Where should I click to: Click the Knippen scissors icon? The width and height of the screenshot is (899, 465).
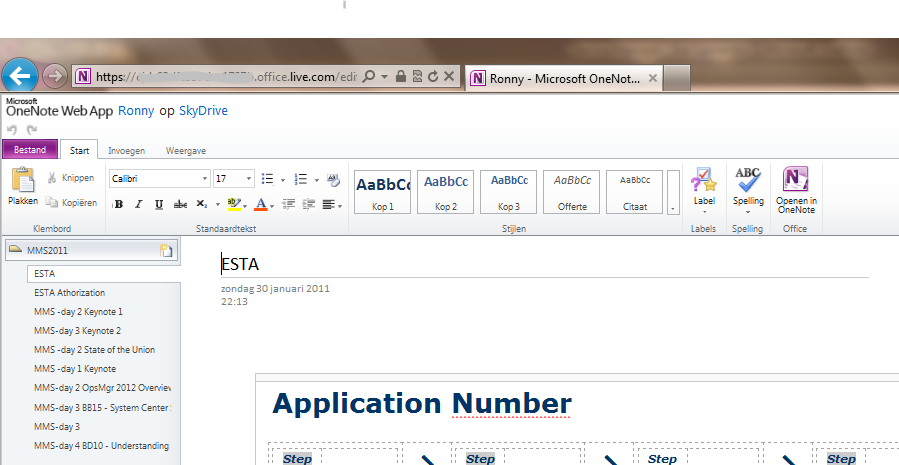[x=52, y=178]
